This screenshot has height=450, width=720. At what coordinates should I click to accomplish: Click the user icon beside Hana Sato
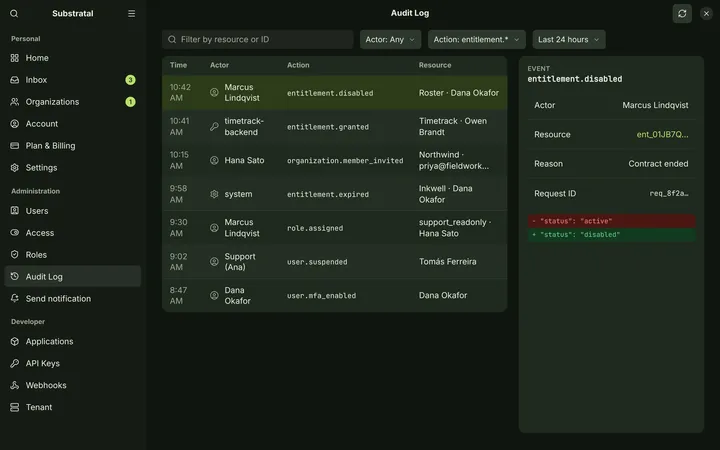[x=214, y=160]
